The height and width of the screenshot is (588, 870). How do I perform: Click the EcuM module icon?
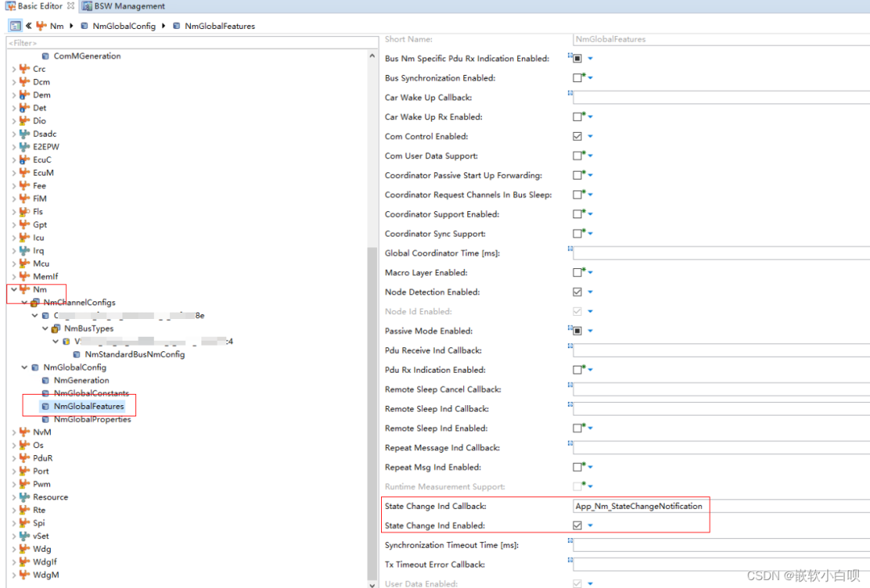(24, 172)
